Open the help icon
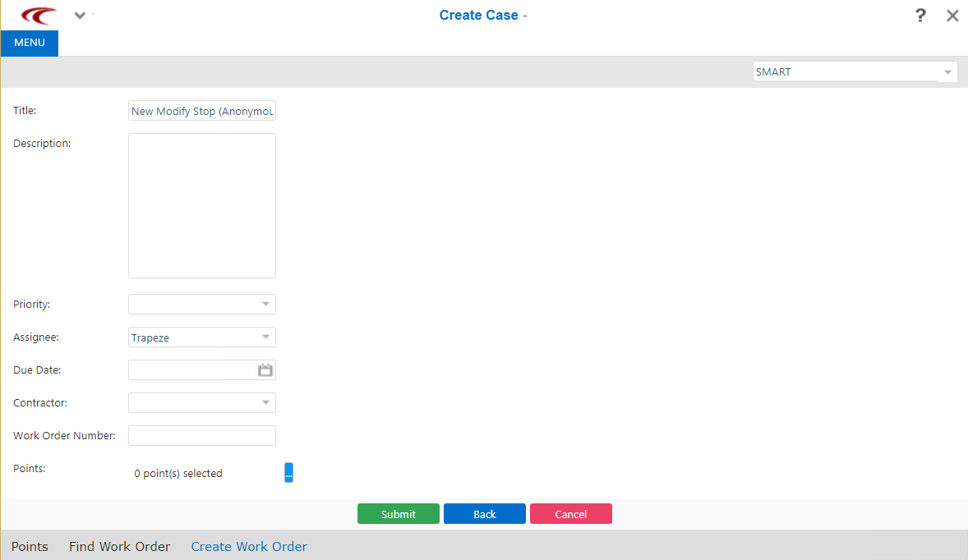The image size is (968, 560). click(920, 16)
